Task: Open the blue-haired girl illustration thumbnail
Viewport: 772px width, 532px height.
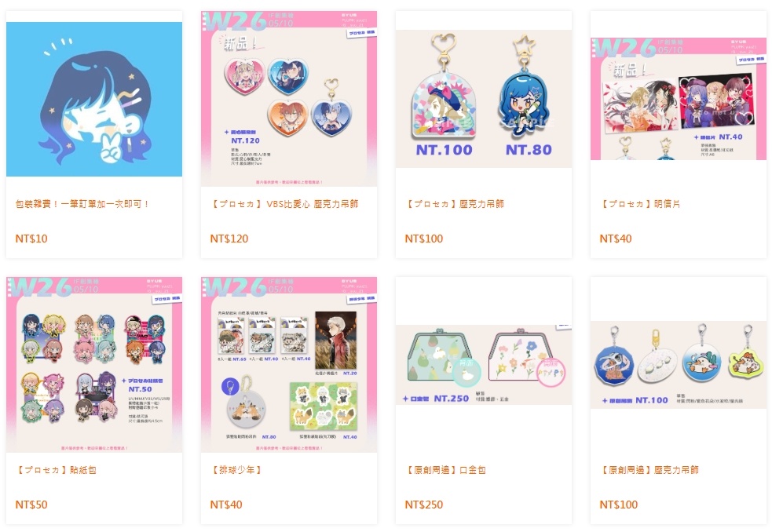Action: (94, 99)
